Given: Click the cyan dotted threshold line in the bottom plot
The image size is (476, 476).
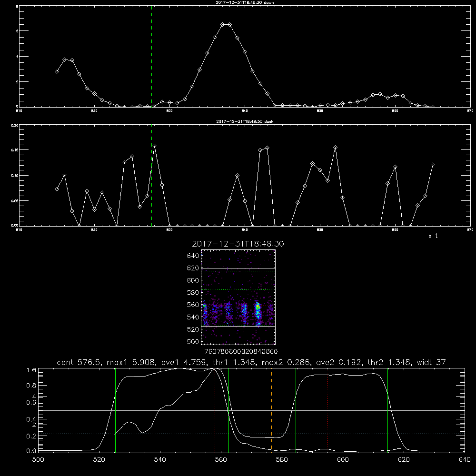Looking at the screenshot, I should (251, 434).
